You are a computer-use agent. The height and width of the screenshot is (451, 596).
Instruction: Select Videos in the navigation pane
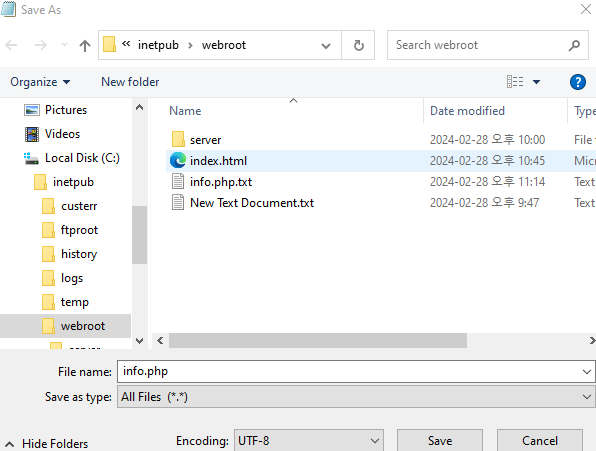[62, 134]
